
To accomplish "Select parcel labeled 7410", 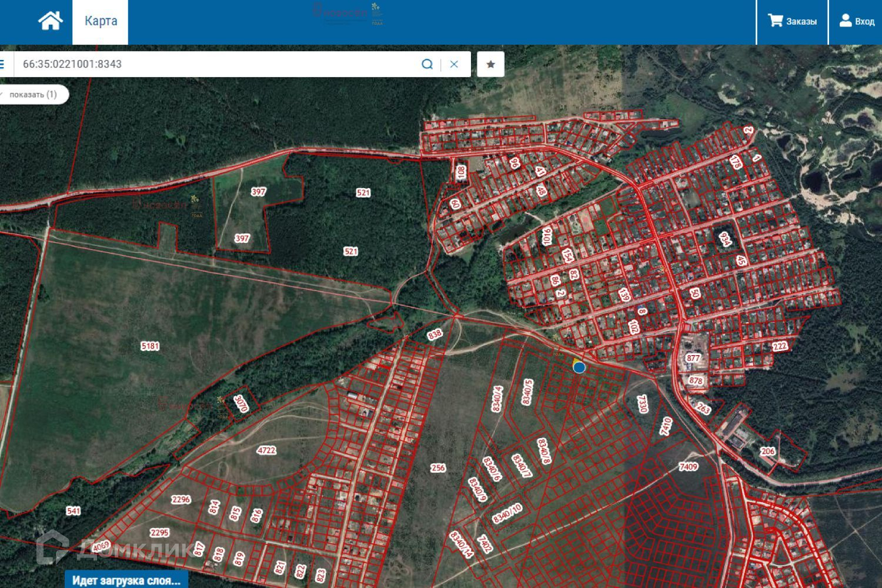I will [666, 426].
